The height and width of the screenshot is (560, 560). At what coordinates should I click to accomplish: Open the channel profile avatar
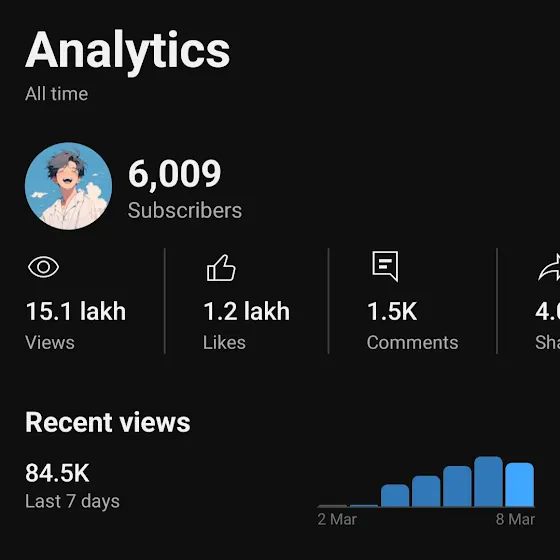click(x=68, y=186)
